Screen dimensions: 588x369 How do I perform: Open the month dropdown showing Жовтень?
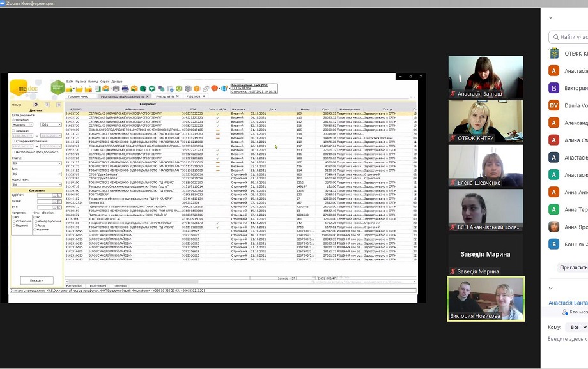tap(22, 124)
